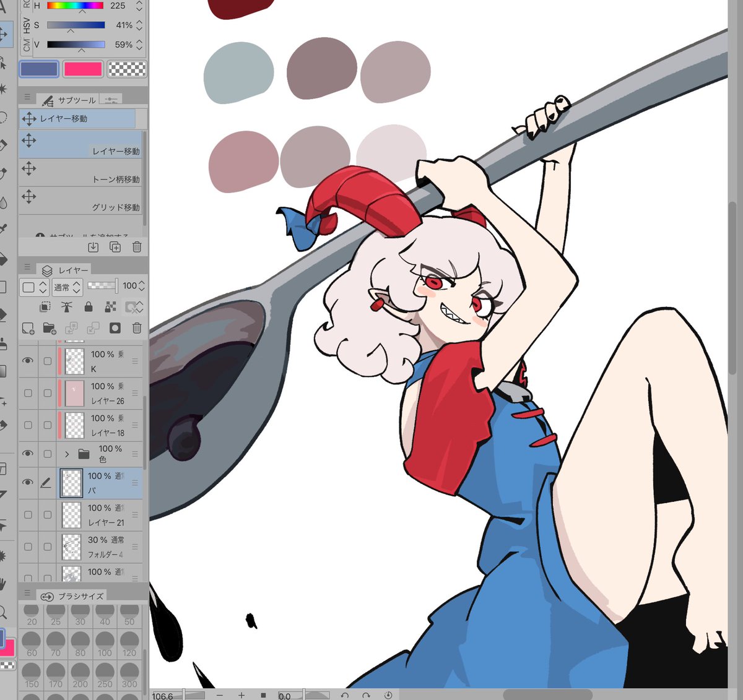Viewport: 743px width, 700px height.
Task: Enable clip to layer below
Action: [45, 307]
